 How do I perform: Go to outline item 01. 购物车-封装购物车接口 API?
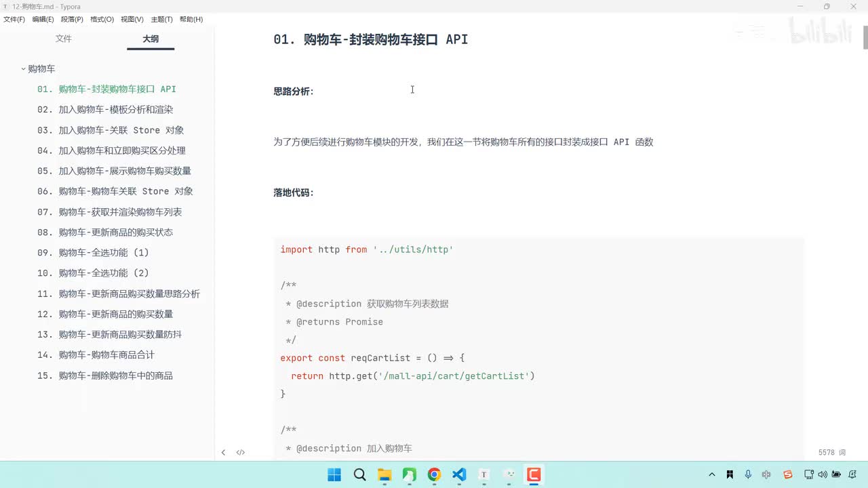point(106,89)
